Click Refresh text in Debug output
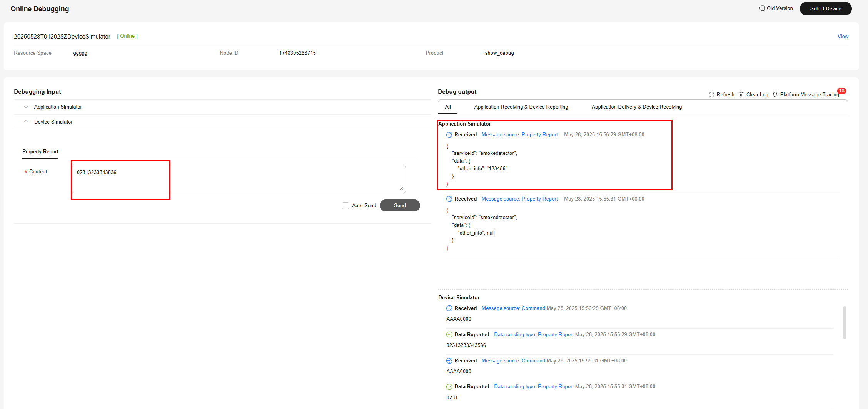 tap(725, 95)
